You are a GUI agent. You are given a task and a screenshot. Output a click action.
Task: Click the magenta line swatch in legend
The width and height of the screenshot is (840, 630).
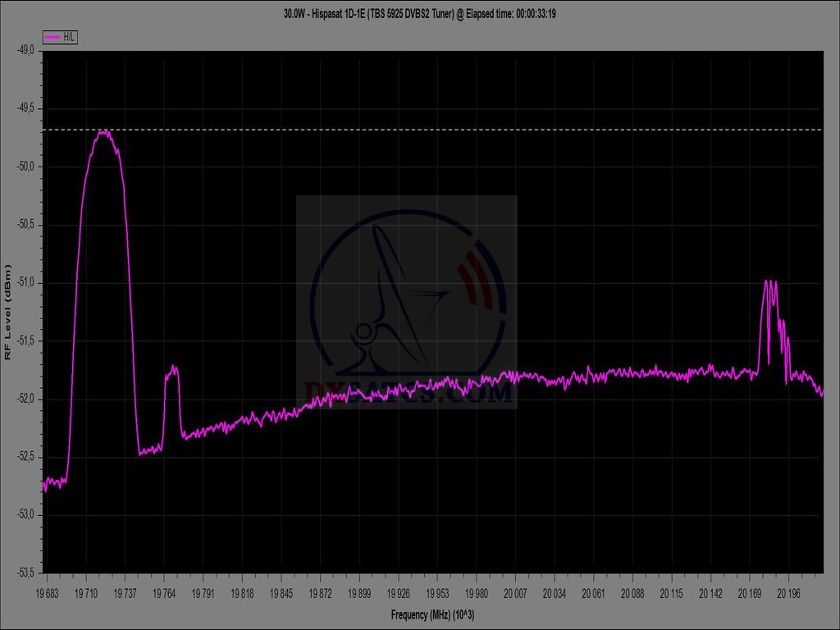[52, 37]
